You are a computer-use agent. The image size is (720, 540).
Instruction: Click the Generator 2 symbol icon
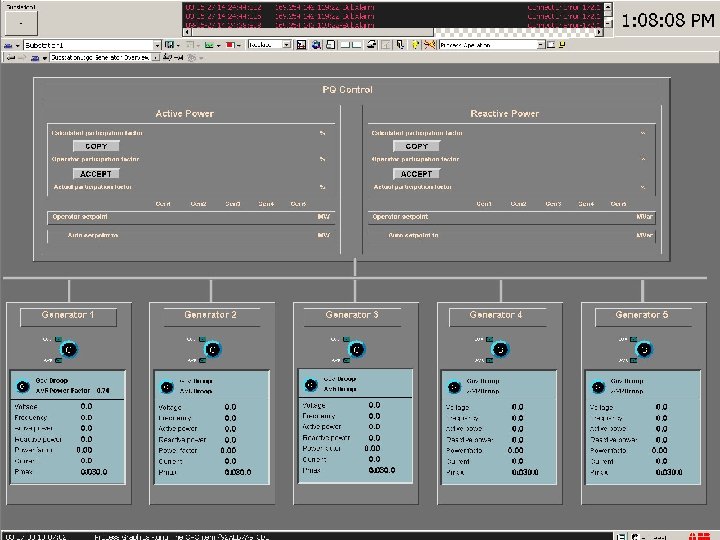tap(212, 350)
